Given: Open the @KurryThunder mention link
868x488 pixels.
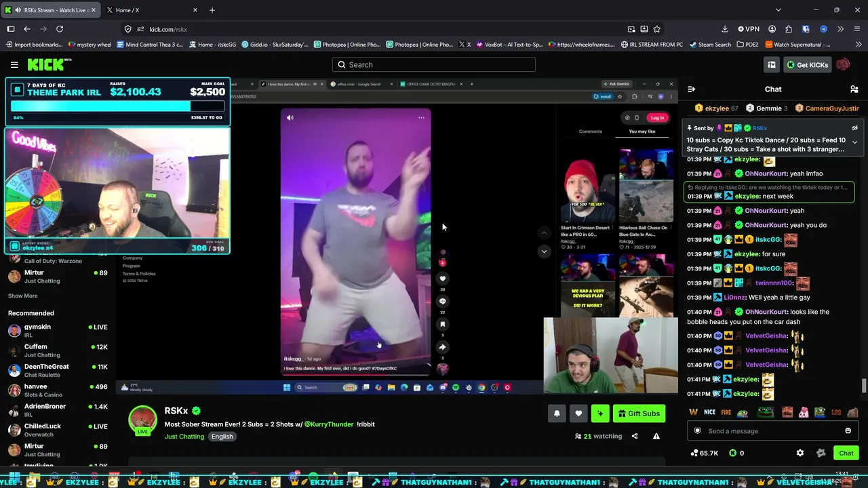Looking at the screenshot, I should click(x=329, y=424).
